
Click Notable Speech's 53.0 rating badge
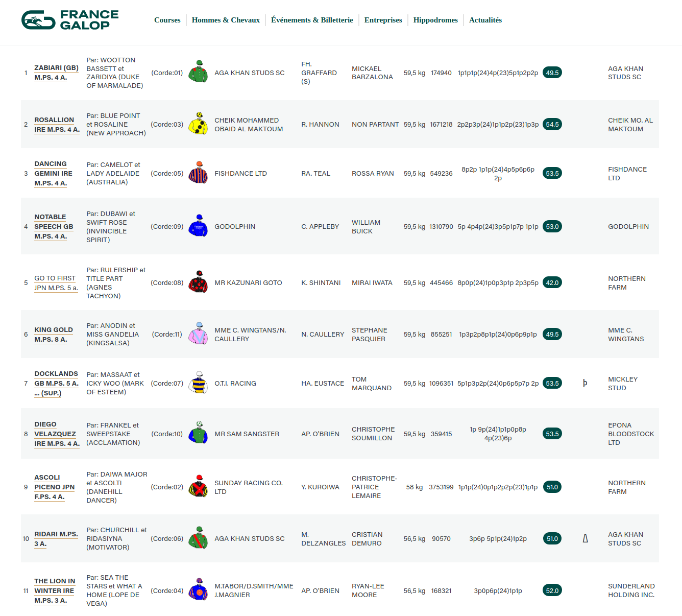point(552,226)
